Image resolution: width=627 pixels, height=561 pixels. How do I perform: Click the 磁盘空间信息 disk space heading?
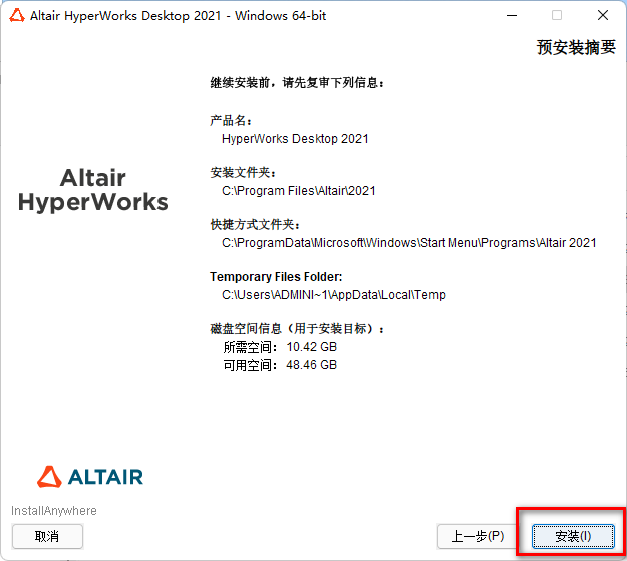click(x=297, y=329)
